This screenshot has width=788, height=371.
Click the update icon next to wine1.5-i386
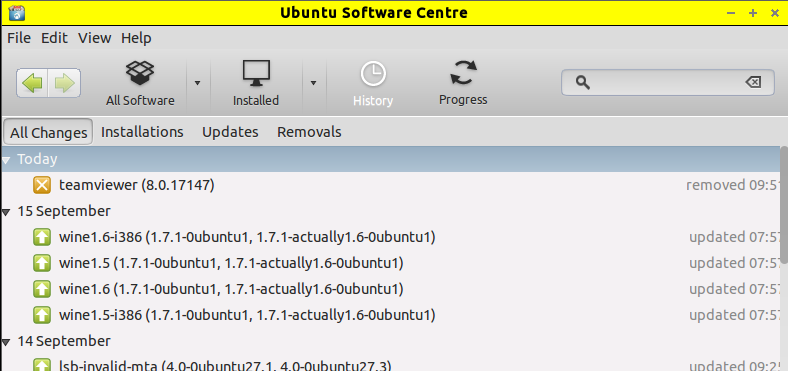(x=42, y=315)
